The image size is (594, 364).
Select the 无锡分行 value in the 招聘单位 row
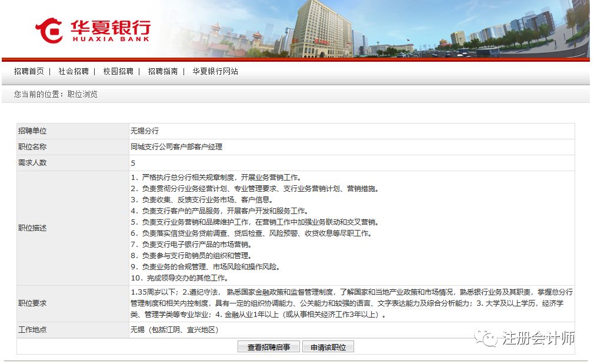(x=145, y=131)
